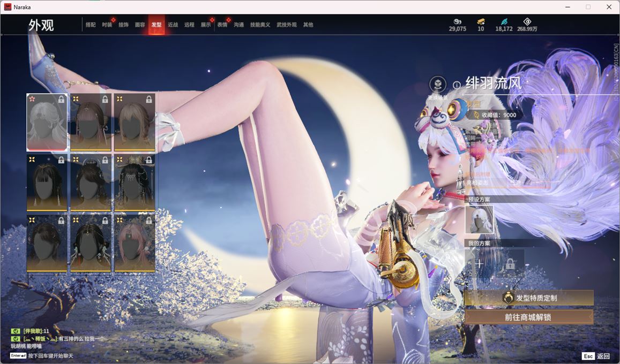Click the 3D cube model icon

coord(438,84)
